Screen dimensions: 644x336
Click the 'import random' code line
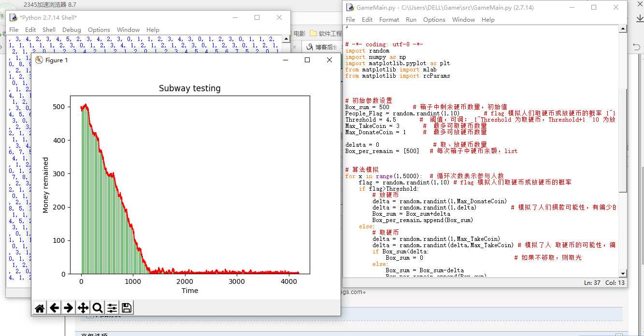pos(367,51)
